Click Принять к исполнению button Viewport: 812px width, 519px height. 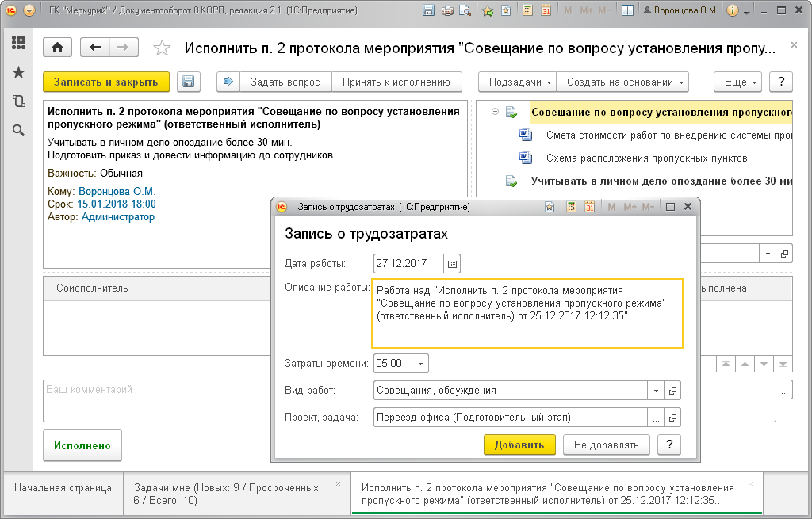pyautogui.click(x=396, y=82)
